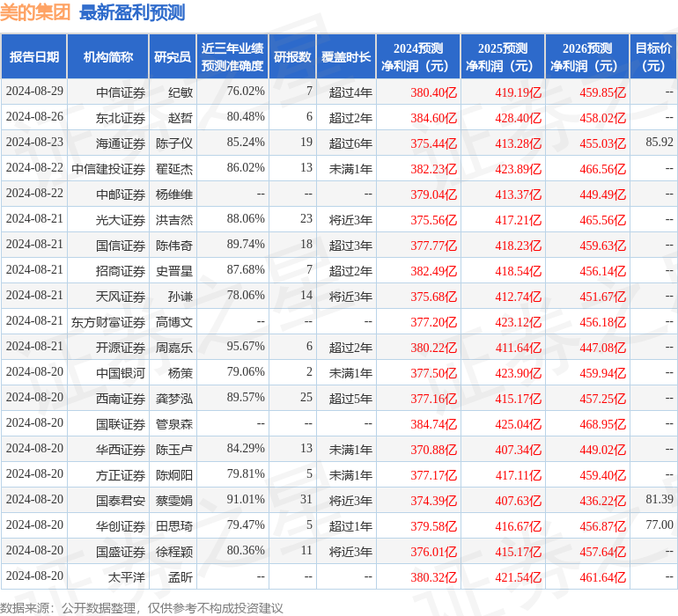
Task: Click the 数据来源 footer note
Action: pos(142,608)
